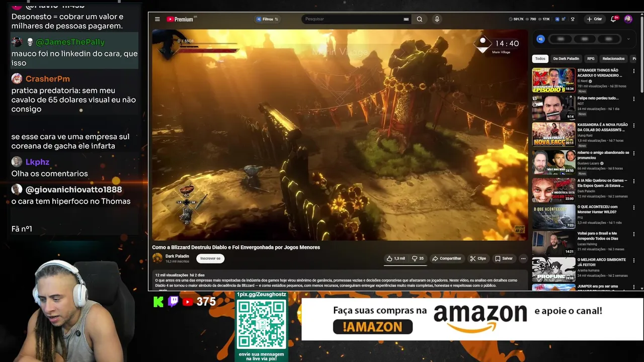
Task: Open options for Felipe neto perdeu tudo
Action: [633, 98]
